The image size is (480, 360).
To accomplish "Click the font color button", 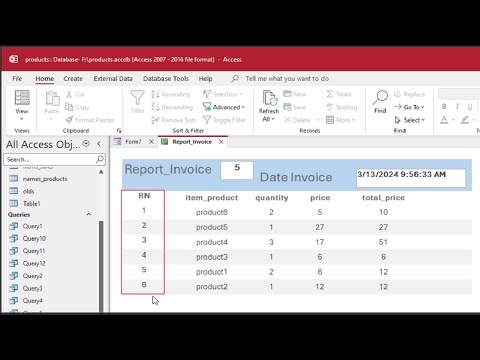I will point(444,120).
